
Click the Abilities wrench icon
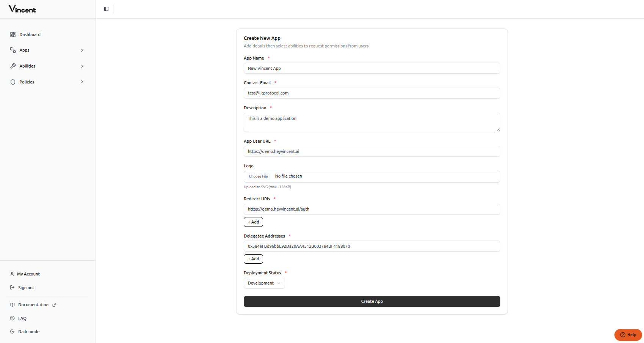point(13,66)
